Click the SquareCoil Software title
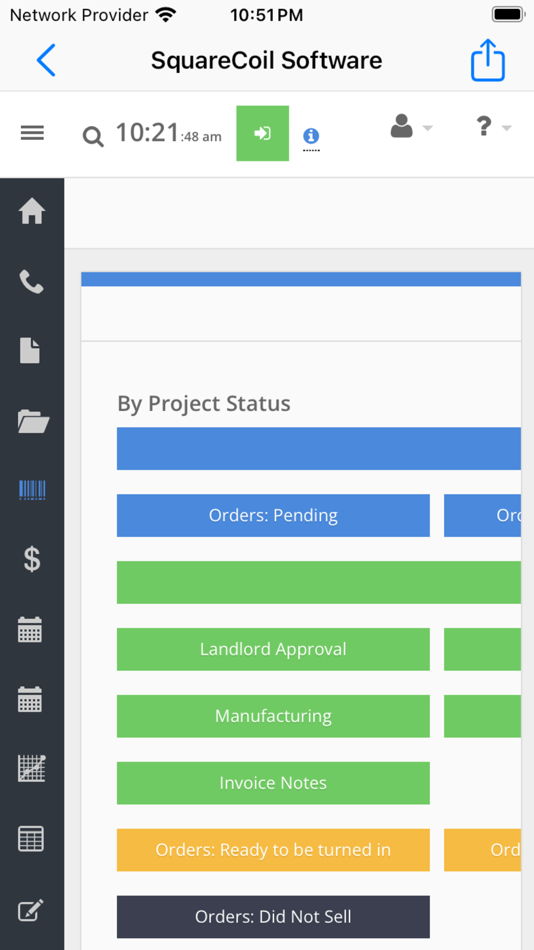534x950 pixels. click(267, 60)
